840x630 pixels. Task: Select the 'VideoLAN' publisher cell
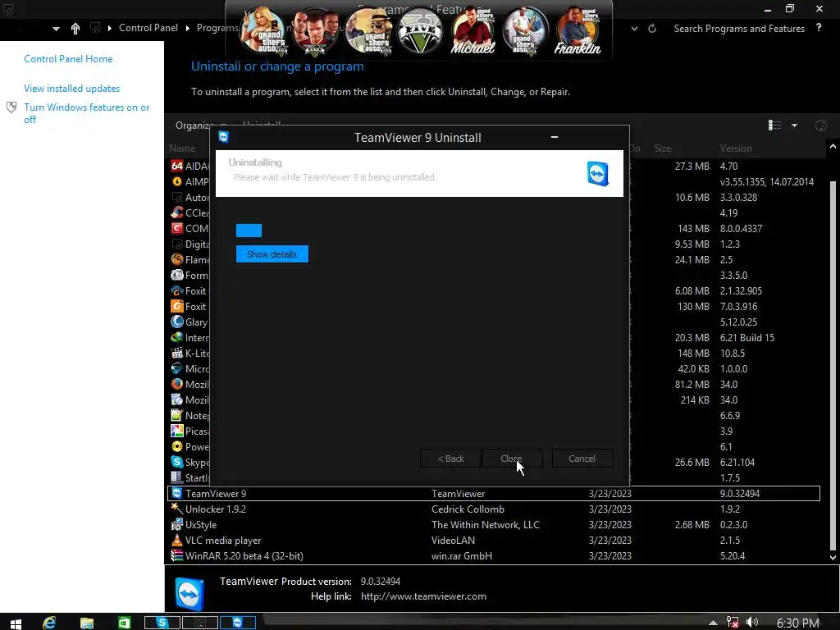coord(453,540)
